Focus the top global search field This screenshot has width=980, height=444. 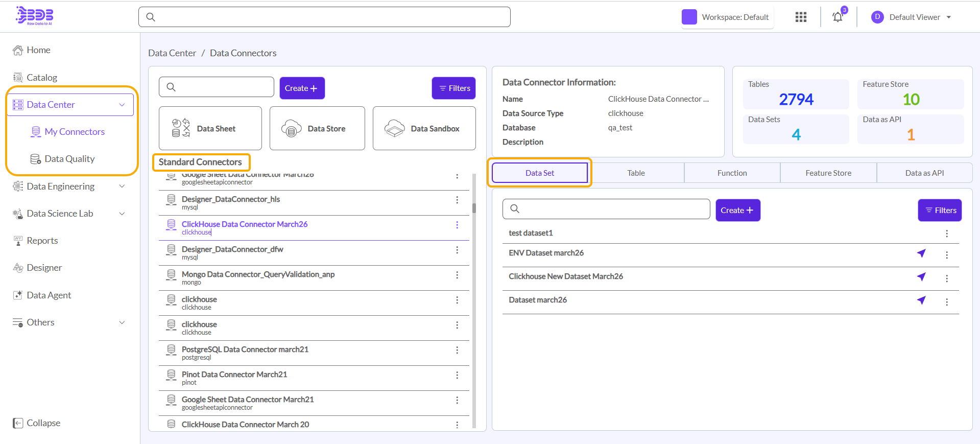324,17
